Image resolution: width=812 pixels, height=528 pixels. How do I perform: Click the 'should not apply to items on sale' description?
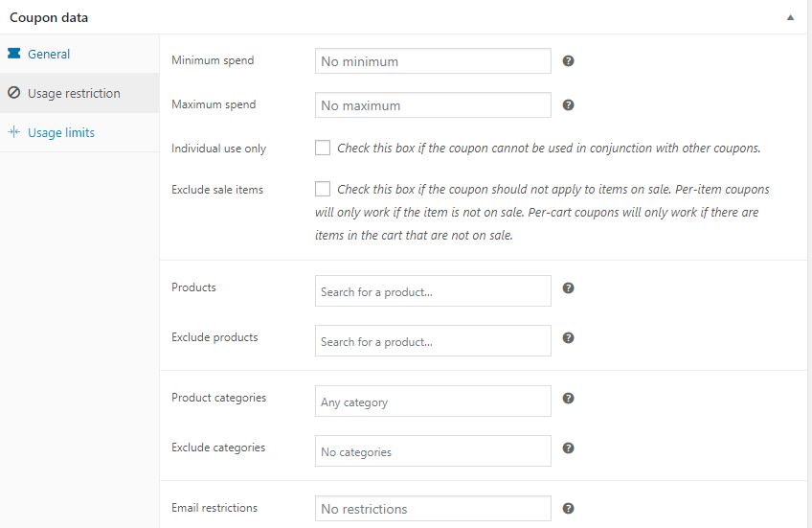(542, 212)
